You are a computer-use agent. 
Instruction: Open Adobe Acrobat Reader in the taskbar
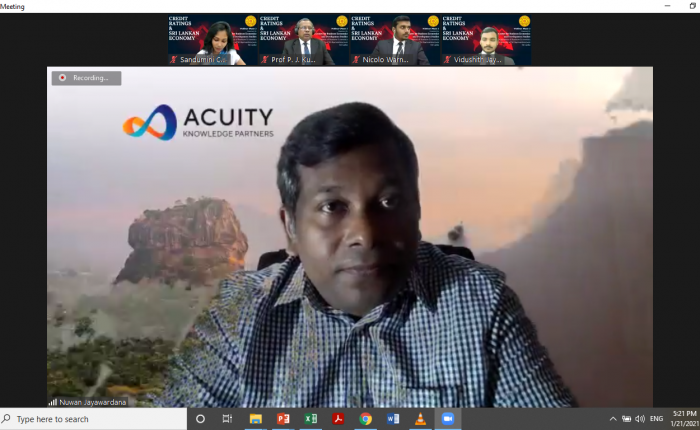(338, 419)
